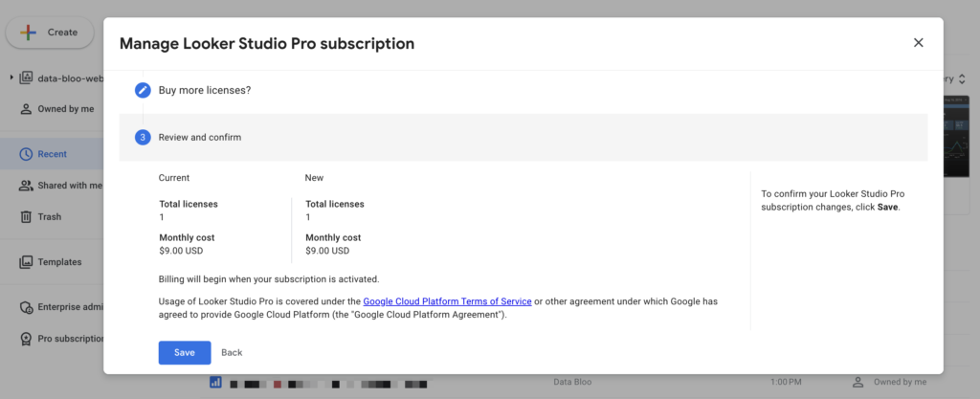980x399 pixels.
Task: Click the new Monthly cost $9.00 USD value
Action: pos(327,251)
